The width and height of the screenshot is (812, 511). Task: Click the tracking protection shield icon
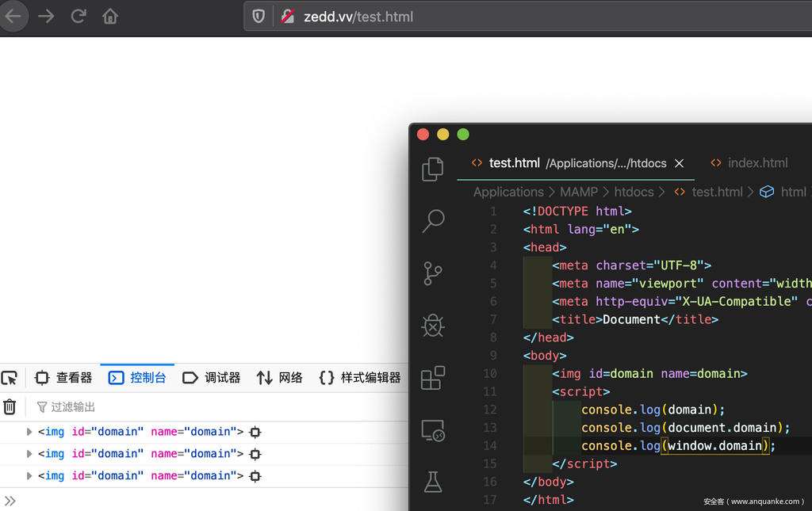point(259,17)
